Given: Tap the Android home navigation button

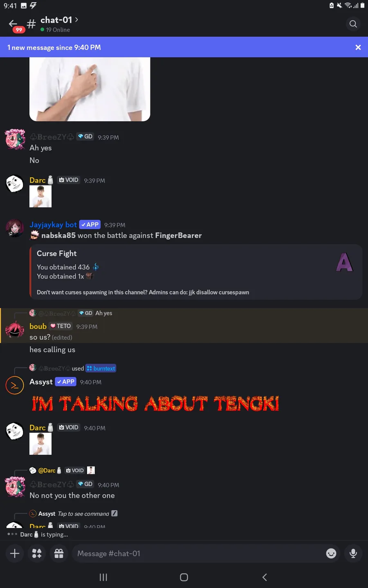Looking at the screenshot, I should coord(184,577).
